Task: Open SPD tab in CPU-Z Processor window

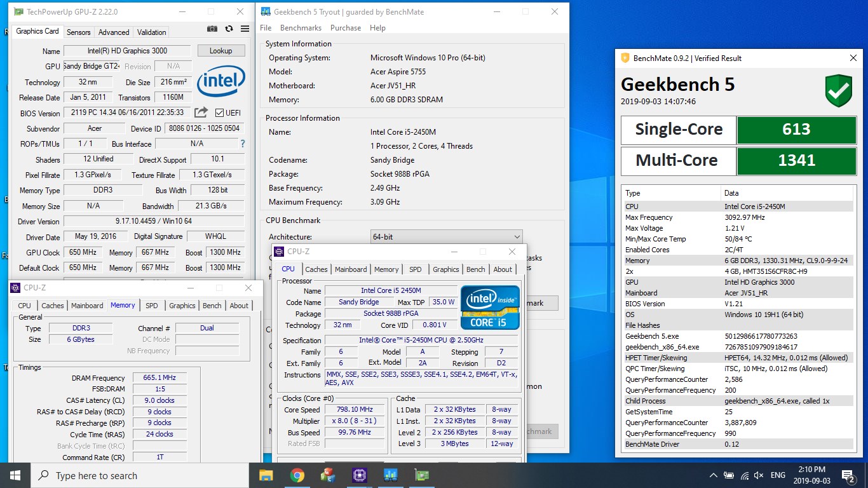Action: tap(416, 269)
